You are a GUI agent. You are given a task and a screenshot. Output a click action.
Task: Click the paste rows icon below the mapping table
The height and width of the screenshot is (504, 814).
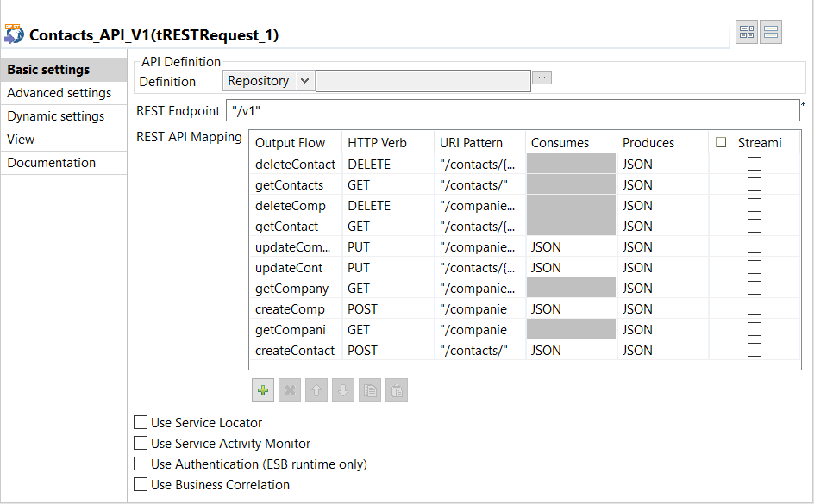tap(396, 390)
